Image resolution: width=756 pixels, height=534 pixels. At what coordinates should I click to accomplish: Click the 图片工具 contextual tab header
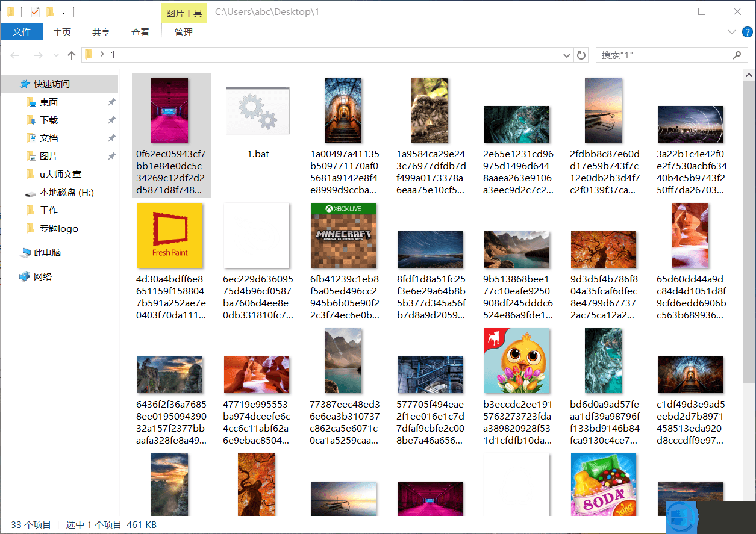pos(184,13)
